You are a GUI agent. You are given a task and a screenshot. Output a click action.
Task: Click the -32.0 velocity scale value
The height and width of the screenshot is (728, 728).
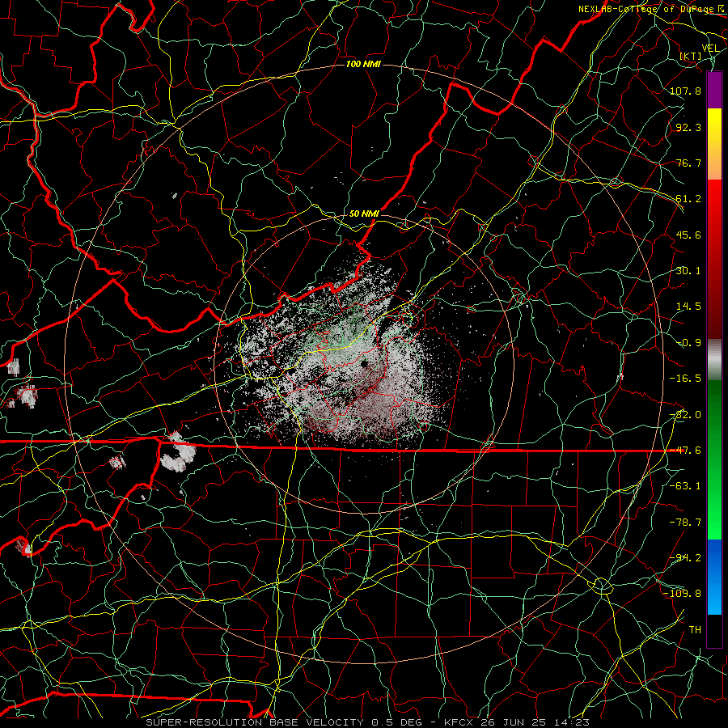click(x=685, y=415)
